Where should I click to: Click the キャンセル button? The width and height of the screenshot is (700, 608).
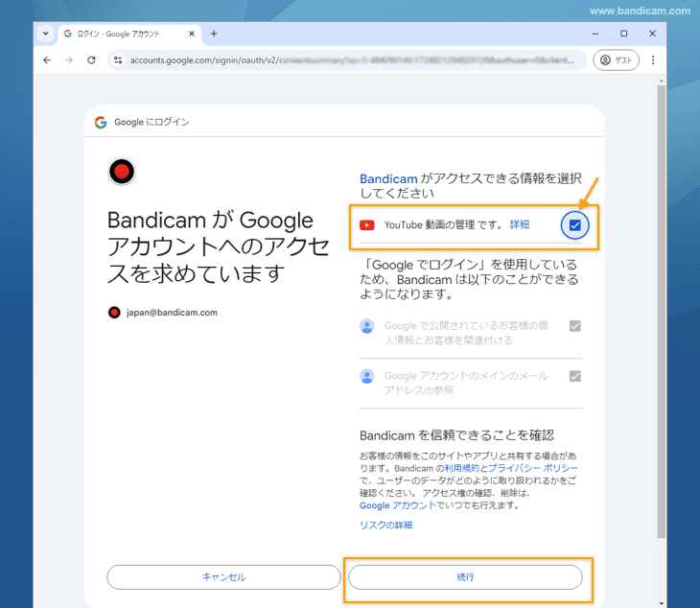point(223,577)
